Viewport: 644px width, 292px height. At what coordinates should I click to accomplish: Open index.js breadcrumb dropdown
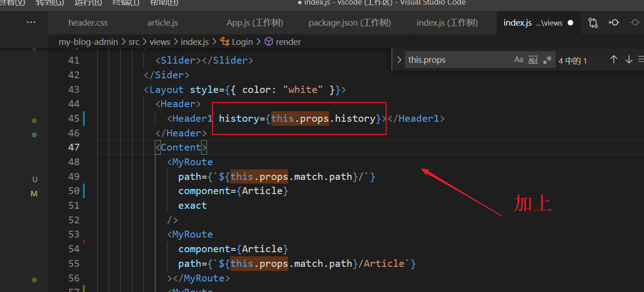pyautogui.click(x=195, y=42)
